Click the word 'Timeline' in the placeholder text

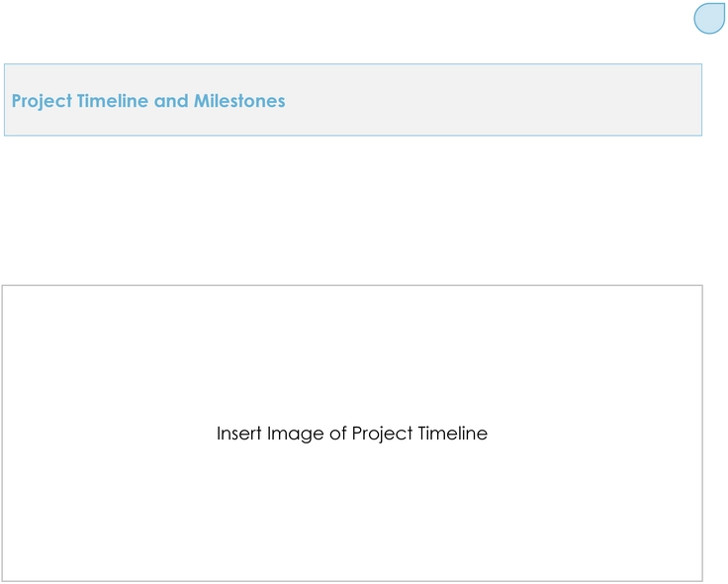(x=453, y=434)
